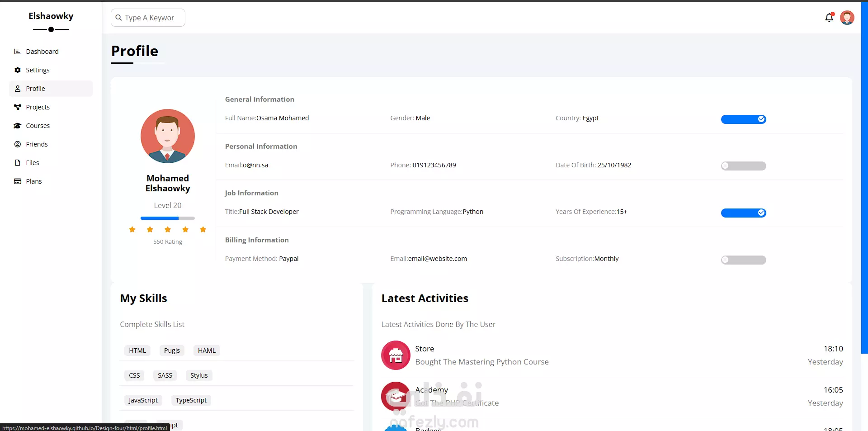Screen dimensions: 868x431
Task: Click the Store activity icon
Action: [x=396, y=355]
